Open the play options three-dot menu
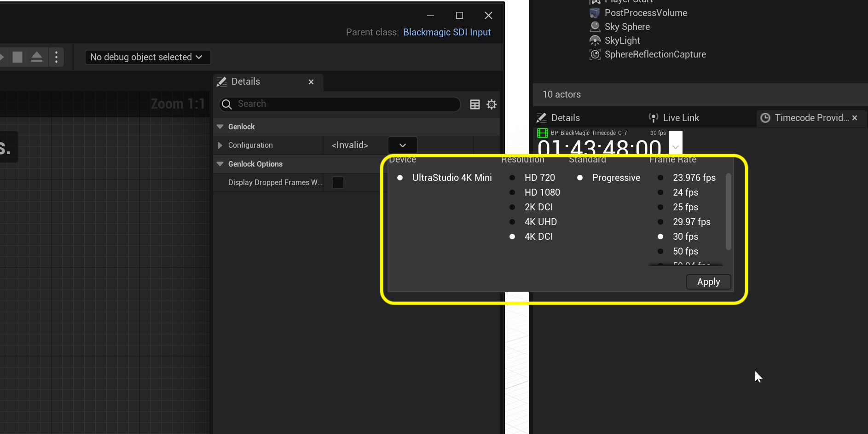This screenshot has height=434, width=868. point(56,57)
